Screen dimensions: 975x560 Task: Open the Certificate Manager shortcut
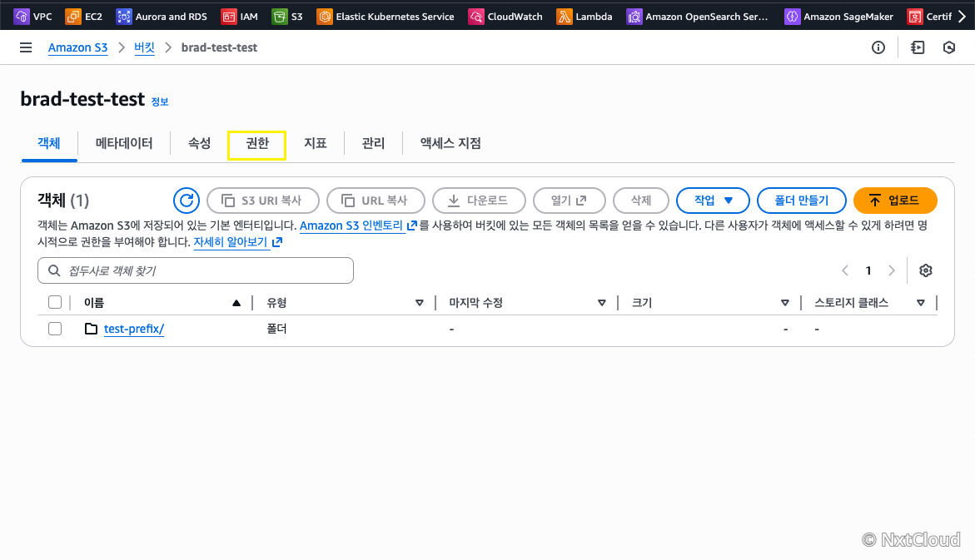929,16
